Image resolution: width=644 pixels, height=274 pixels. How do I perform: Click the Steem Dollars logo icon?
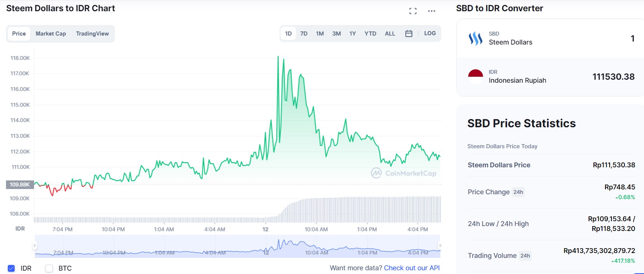(476, 38)
